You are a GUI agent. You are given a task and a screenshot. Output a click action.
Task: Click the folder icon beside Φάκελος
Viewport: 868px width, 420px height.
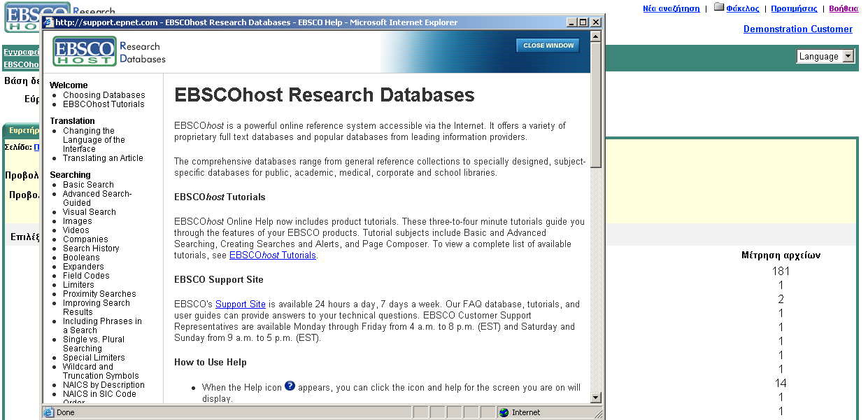pyautogui.click(x=718, y=8)
